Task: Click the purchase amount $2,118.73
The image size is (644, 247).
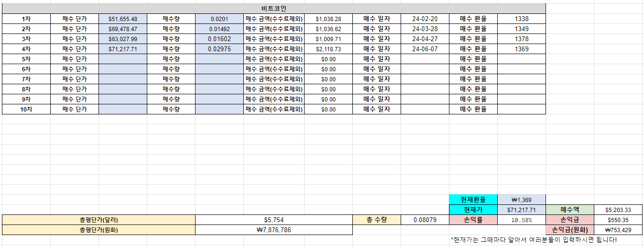Action: (x=328, y=49)
